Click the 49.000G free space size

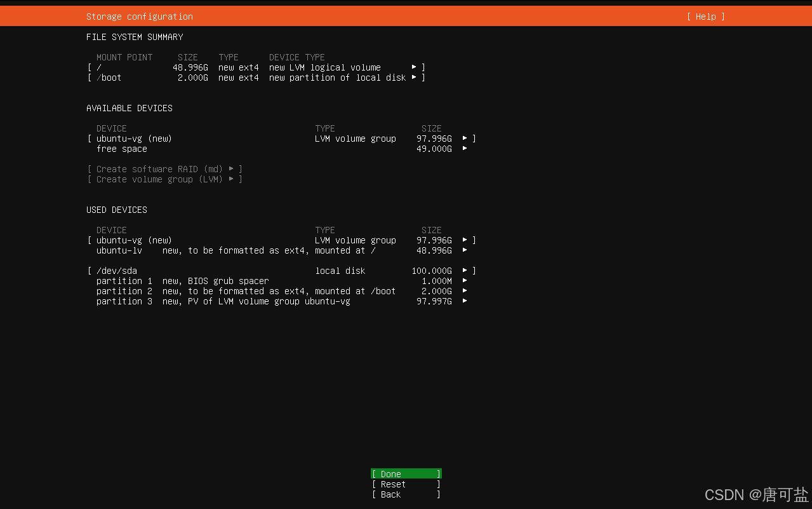[434, 149]
